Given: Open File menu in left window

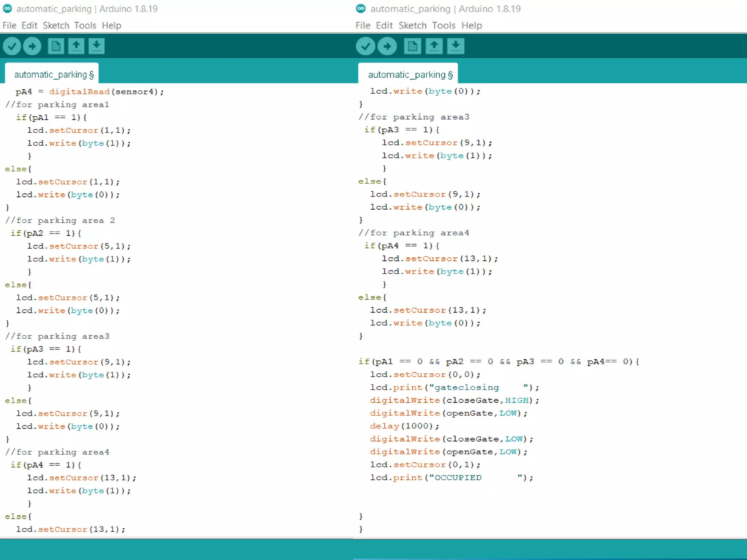Looking at the screenshot, I should tap(9, 26).
